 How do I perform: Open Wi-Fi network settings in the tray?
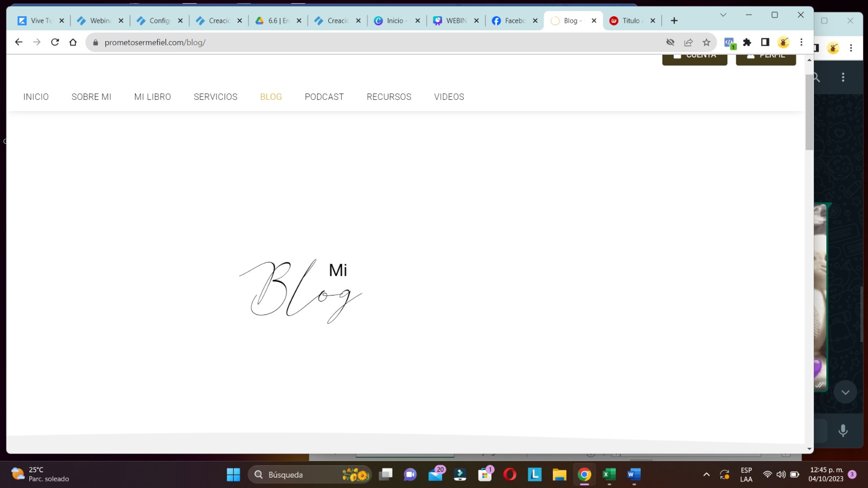click(767, 474)
